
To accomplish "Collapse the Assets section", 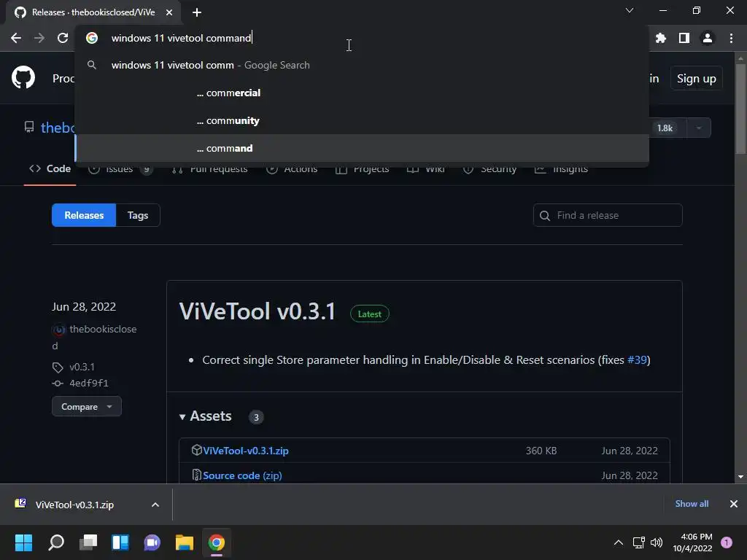I will pyautogui.click(x=206, y=416).
